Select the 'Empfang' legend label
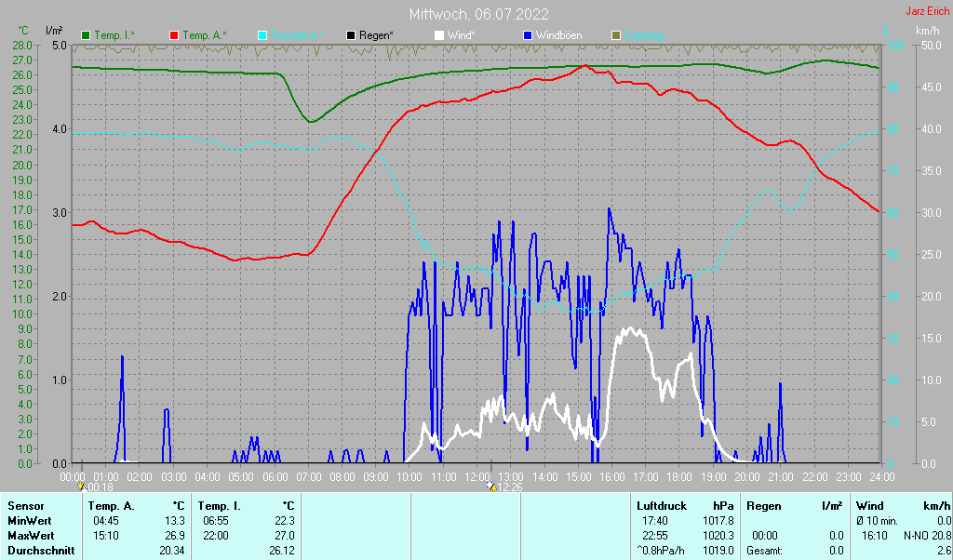This screenshot has height=560, width=953. pyautogui.click(x=644, y=36)
